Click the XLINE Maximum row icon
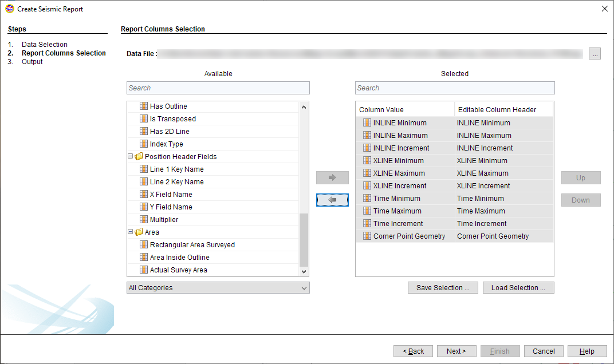Viewport: 614px width, 364px height. [x=367, y=173]
